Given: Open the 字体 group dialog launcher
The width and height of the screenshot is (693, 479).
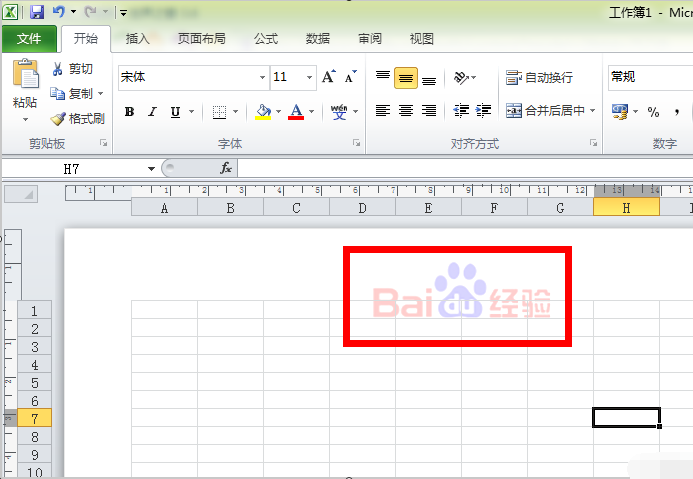Looking at the screenshot, I should [x=356, y=143].
